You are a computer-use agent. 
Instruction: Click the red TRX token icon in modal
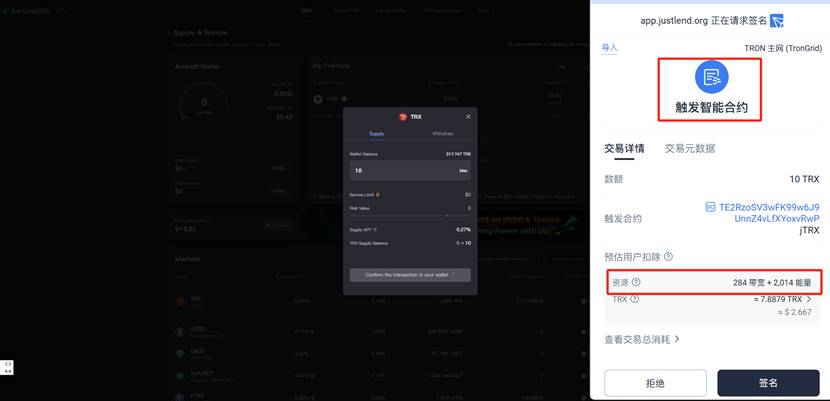tap(404, 117)
